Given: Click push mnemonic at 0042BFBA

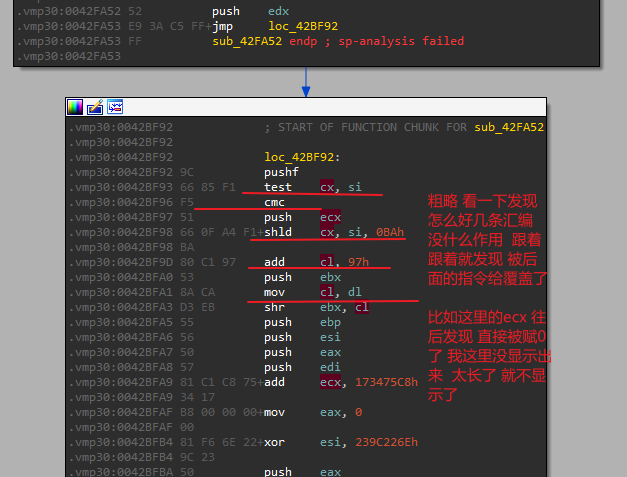Looking at the screenshot, I should coord(278,472).
